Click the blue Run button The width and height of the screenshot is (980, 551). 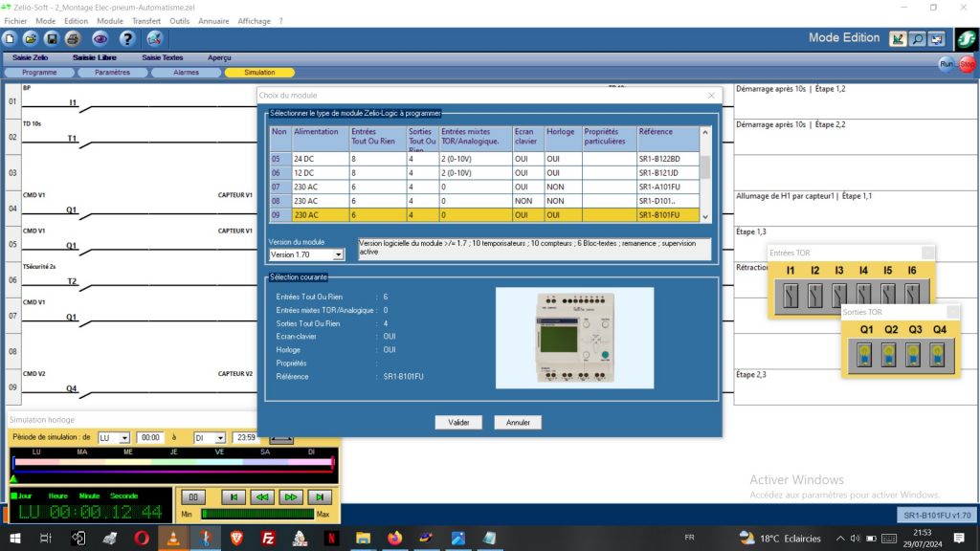point(947,64)
